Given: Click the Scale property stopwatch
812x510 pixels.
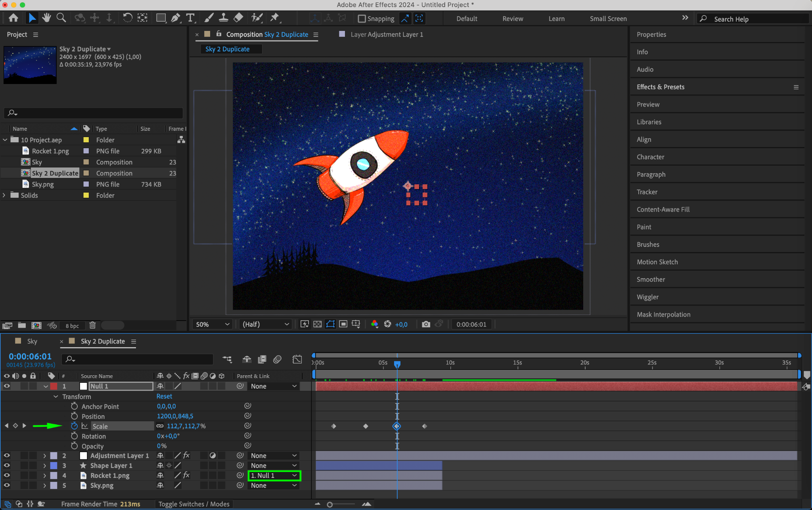Looking at the screenshot, I should tap(74, 426).
